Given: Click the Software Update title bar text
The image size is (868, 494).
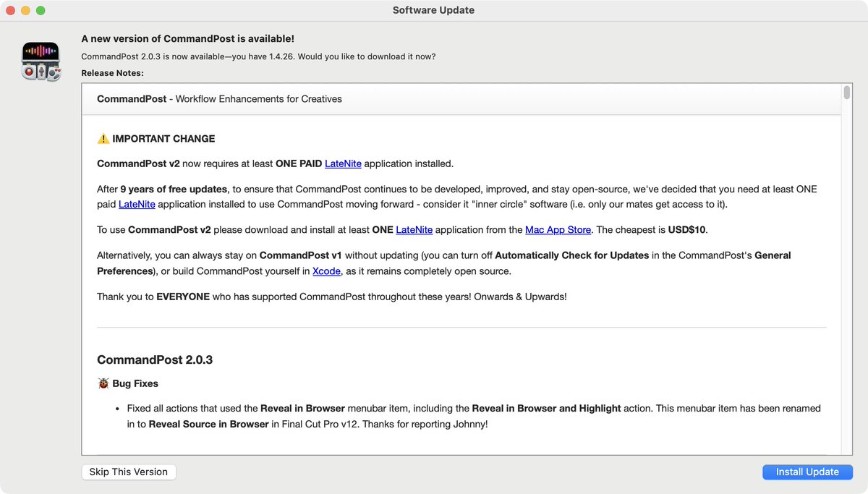Looking at the screenshot, I should click(x=433, y=10).
